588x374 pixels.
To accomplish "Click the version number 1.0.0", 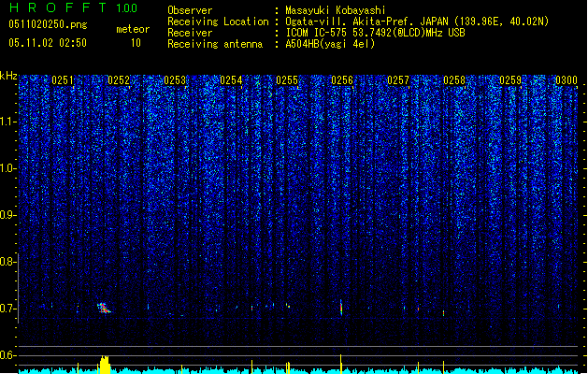I will 127,8.
